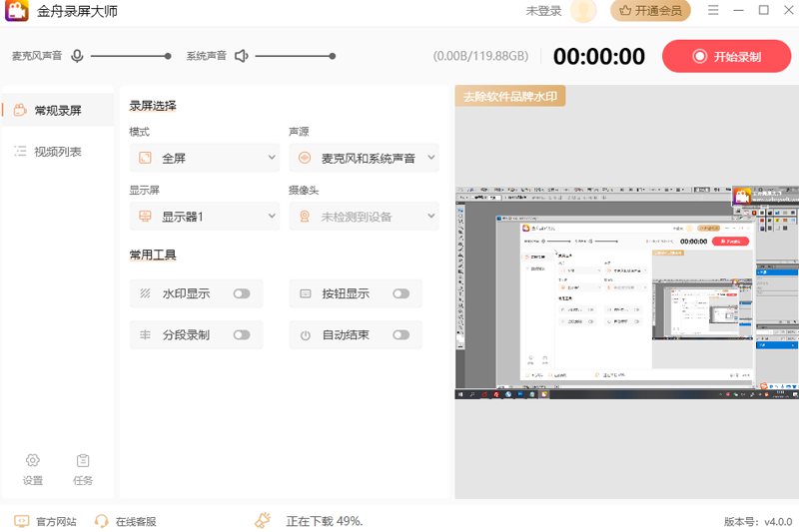Click the 官方网站 monitor icon

click(x=22, y=521)
